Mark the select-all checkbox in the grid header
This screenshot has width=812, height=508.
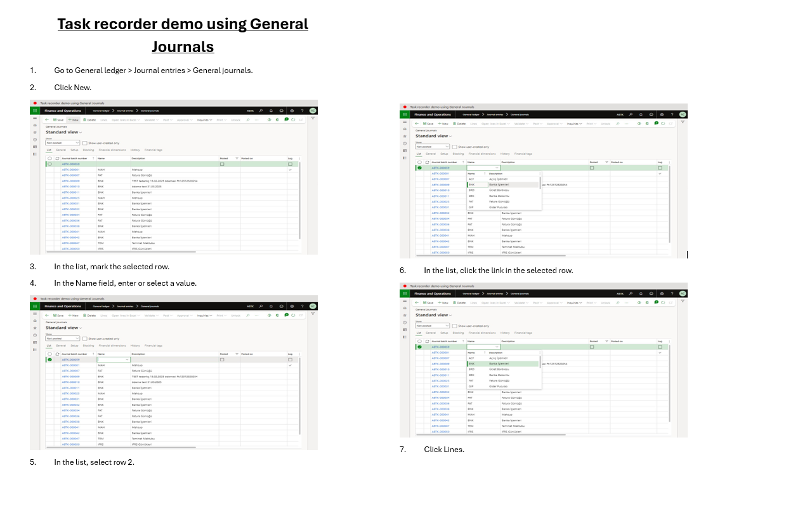(x=50, y=158)
